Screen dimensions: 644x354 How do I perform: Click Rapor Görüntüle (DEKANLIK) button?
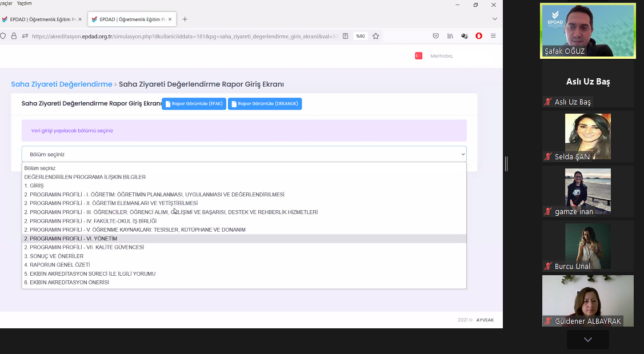pyautogui.click(x=265, y=104)
